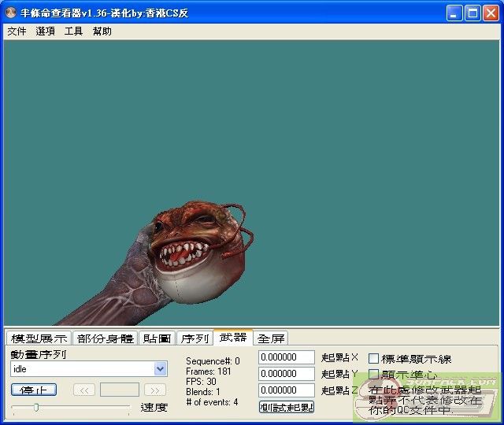The width and height of the screenshot is (504, 425).
Task: Switch to the 全屏 tab
Action: tap(271, 338)
